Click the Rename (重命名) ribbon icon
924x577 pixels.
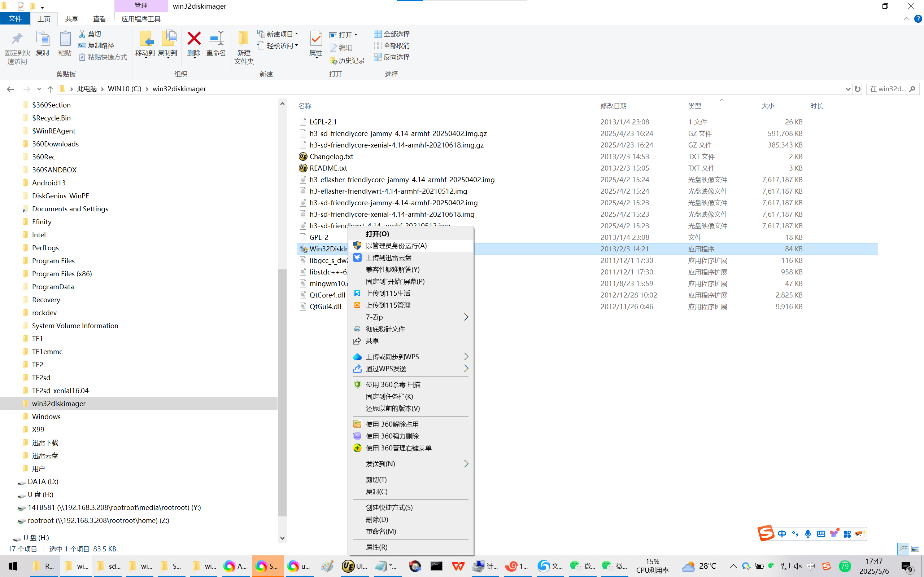pos(216,39)
